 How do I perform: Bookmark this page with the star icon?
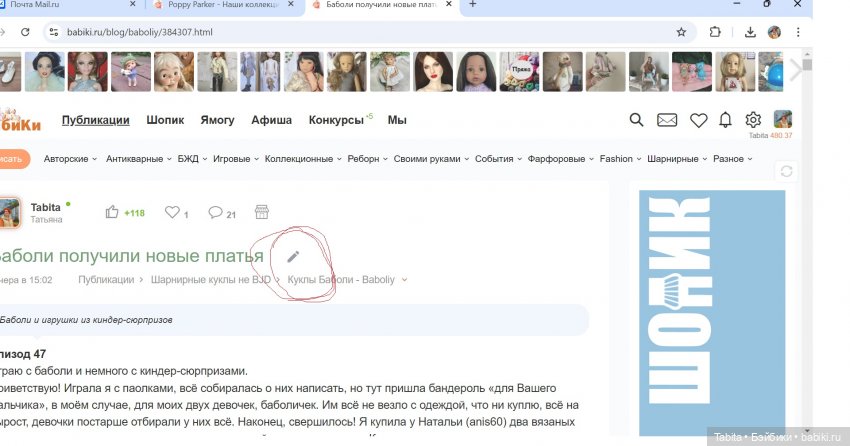(x=681, y=32)
